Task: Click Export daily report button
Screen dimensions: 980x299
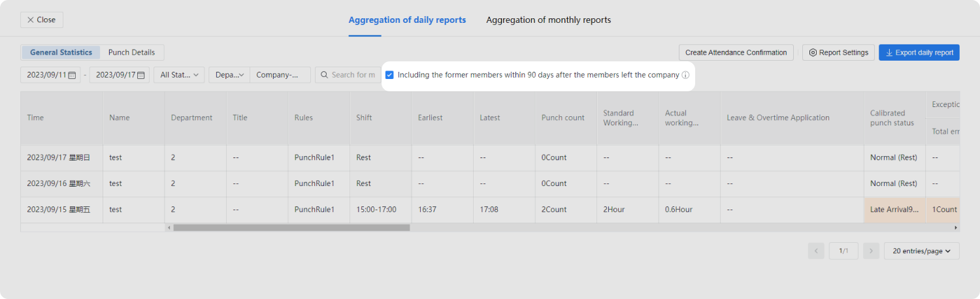Action: click(x=919, y=52)
